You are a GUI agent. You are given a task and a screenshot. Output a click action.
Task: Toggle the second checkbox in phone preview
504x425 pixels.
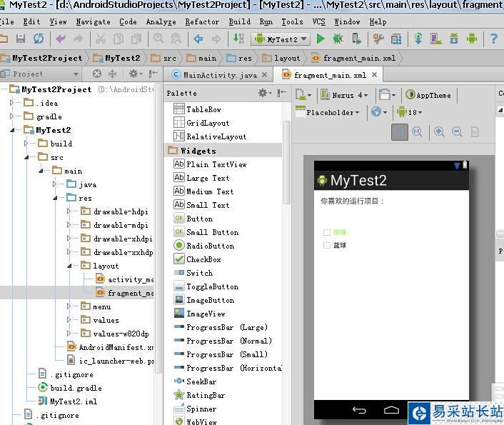(x=326, y=246)
